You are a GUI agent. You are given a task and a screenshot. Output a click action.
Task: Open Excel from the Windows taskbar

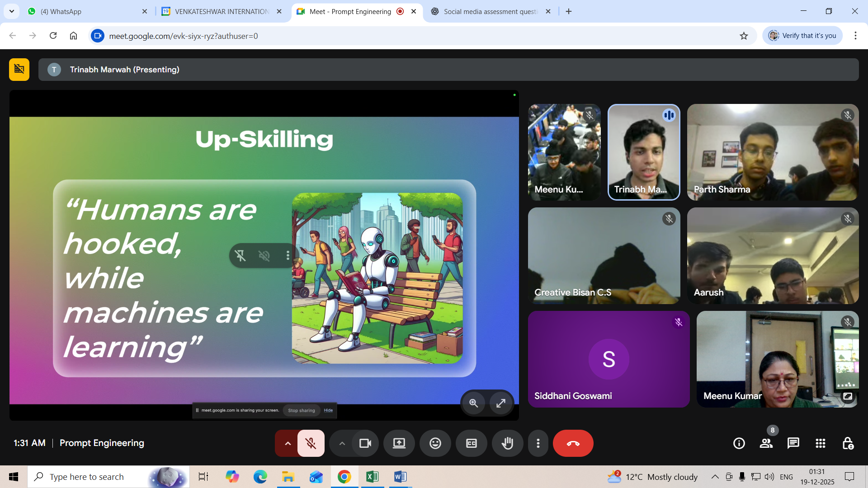pyautogui.click(x=372, y=477)
